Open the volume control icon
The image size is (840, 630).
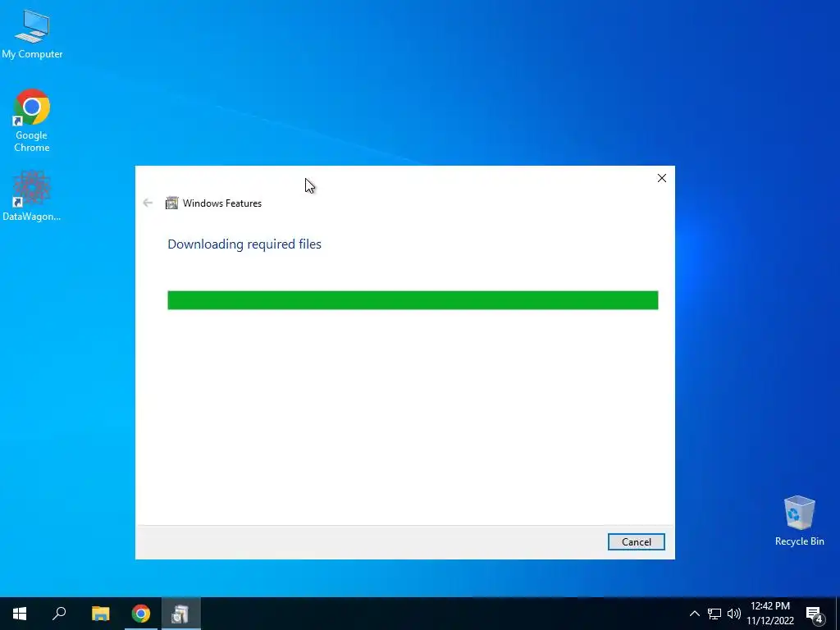coord(734,614)
